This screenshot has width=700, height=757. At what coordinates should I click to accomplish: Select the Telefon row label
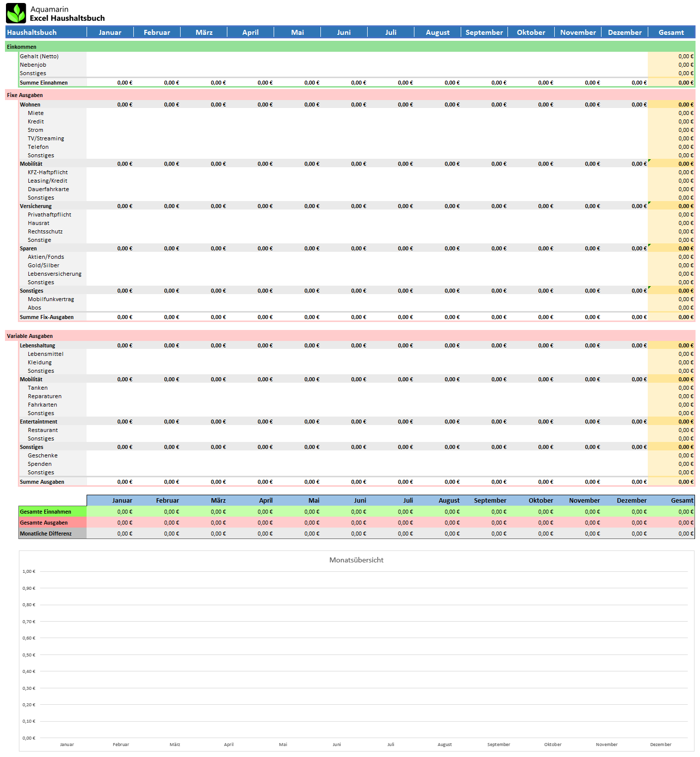[x=38, y=147]
